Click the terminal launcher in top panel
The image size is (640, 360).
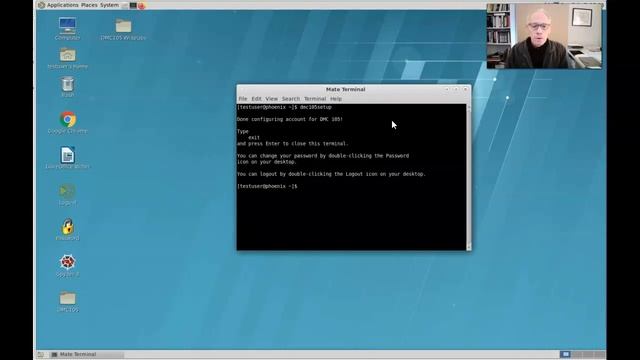133,5
